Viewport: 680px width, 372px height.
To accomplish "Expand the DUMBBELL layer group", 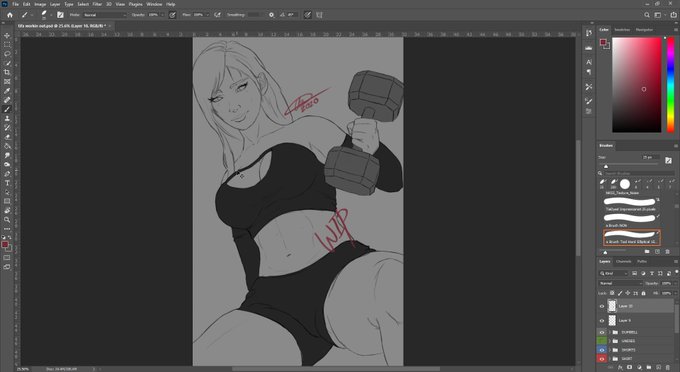I will click(609, 333).
